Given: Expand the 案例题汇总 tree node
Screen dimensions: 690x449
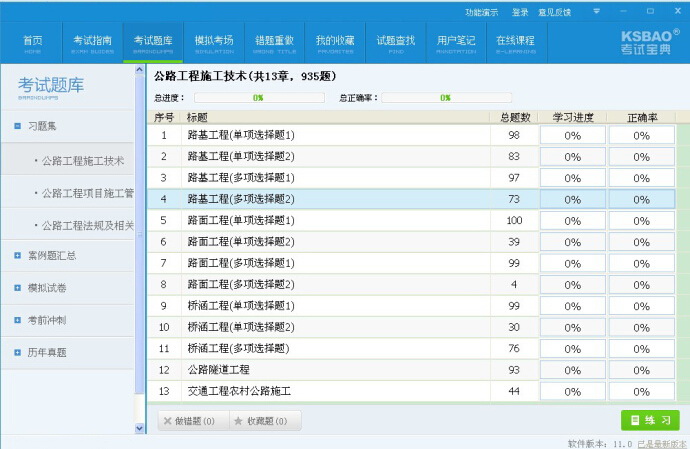Looking at the screenshot, I should point(18,255).
